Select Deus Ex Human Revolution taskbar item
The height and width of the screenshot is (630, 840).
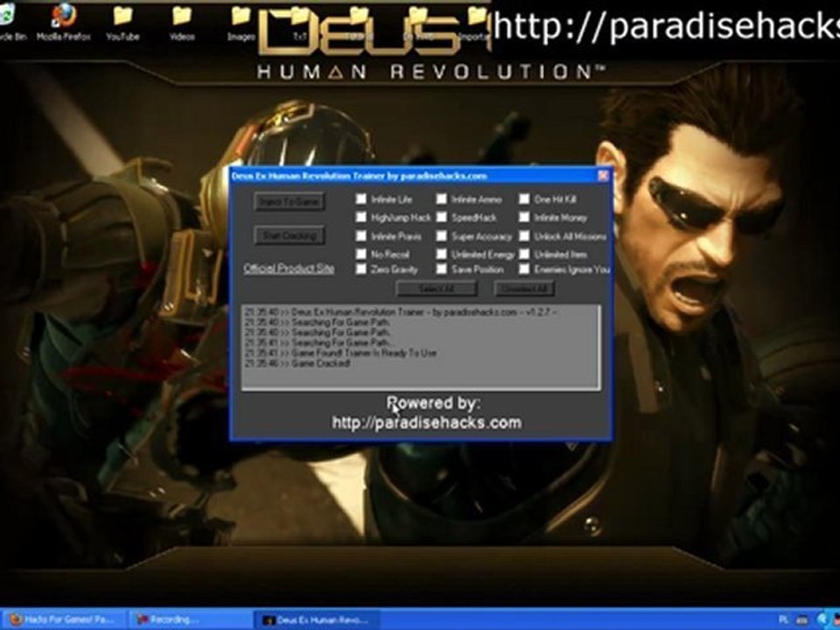coord(316,619)
